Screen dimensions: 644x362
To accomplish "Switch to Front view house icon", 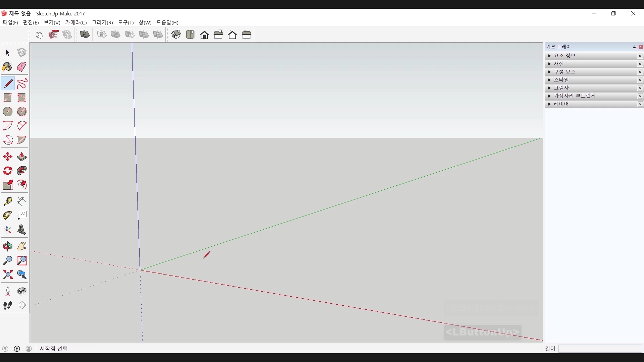I will point(204,35).
